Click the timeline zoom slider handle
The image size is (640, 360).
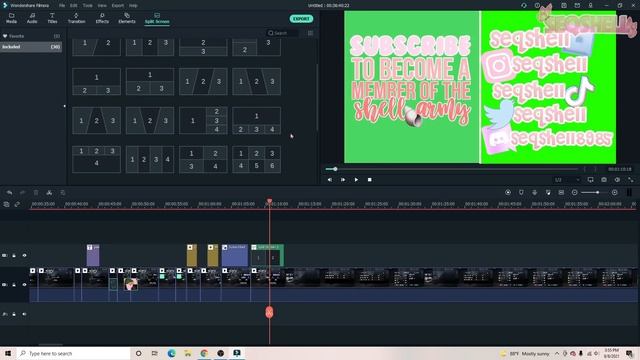(x=598, y=192)
